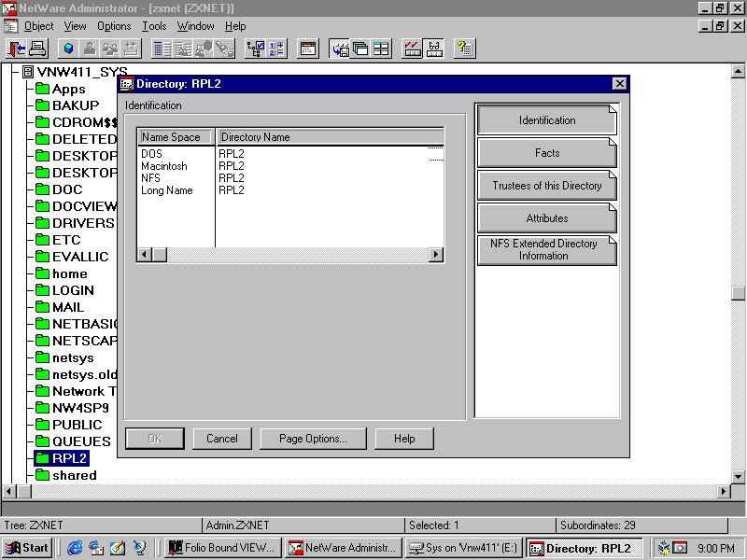Open the Help menu in the menu bar
The height and width of the screenshot is (560, 747).
(235, 26)
